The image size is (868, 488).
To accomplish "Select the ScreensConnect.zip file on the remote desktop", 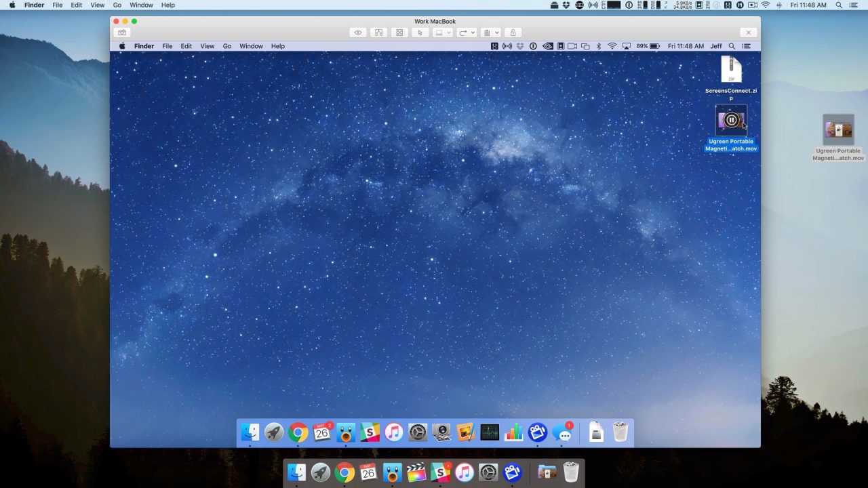I will click(731, 70).
